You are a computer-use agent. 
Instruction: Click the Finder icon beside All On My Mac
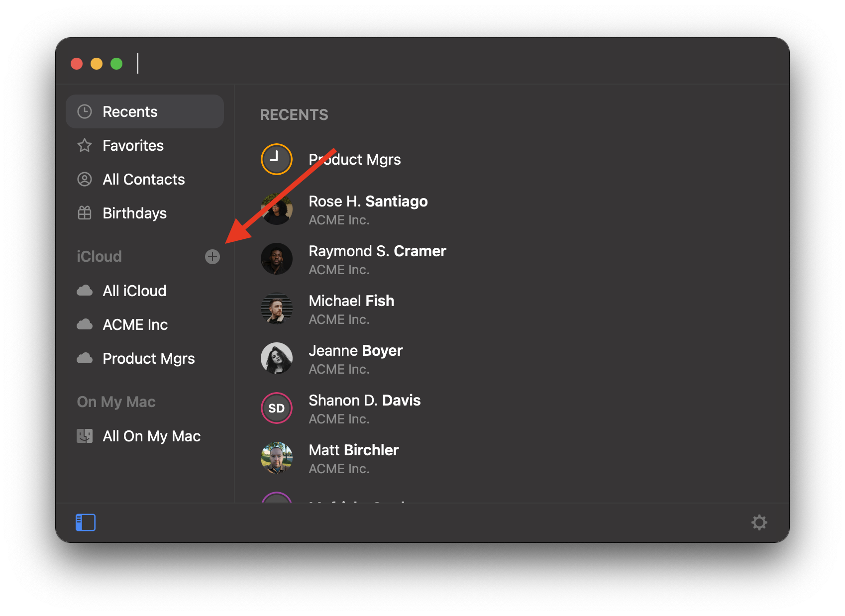click(85, 436)
